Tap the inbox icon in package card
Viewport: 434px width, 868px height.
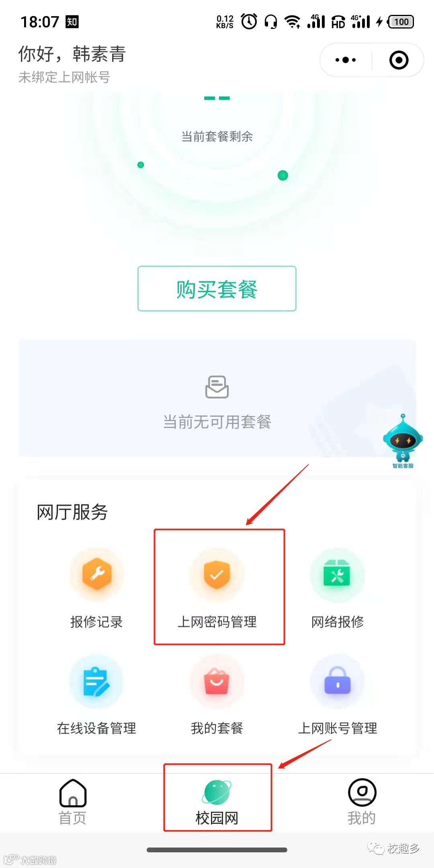[217, 387]
